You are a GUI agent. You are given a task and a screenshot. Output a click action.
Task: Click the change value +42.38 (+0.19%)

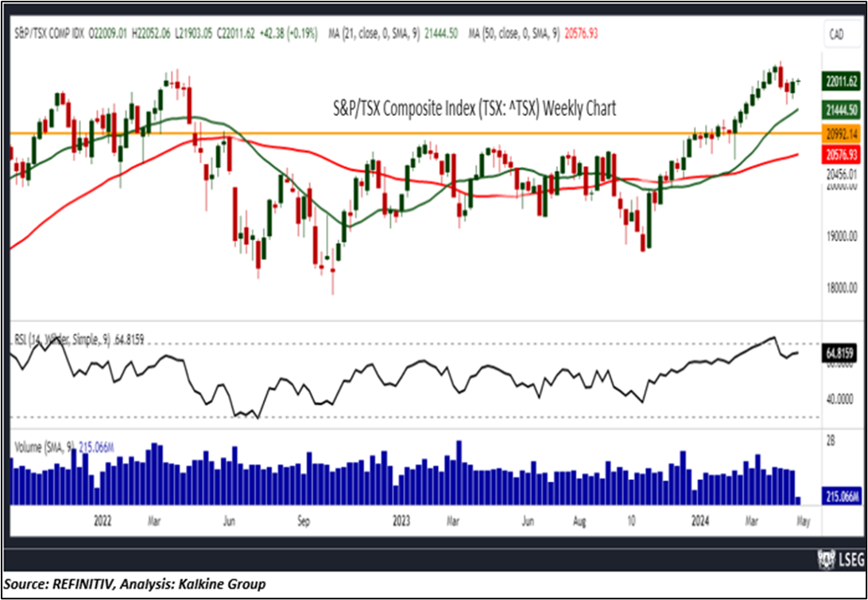click(290, 33)
